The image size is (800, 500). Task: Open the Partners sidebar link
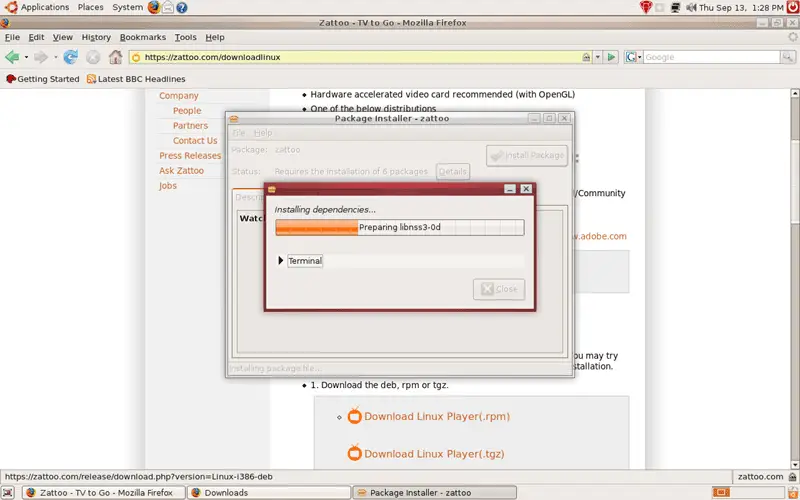(x=190, y=126)
